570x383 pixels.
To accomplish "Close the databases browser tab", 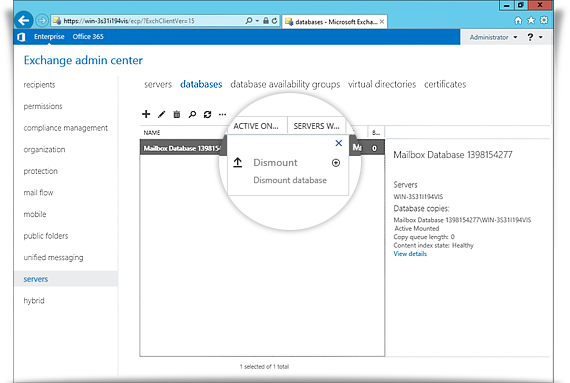I will click(382, 21).
